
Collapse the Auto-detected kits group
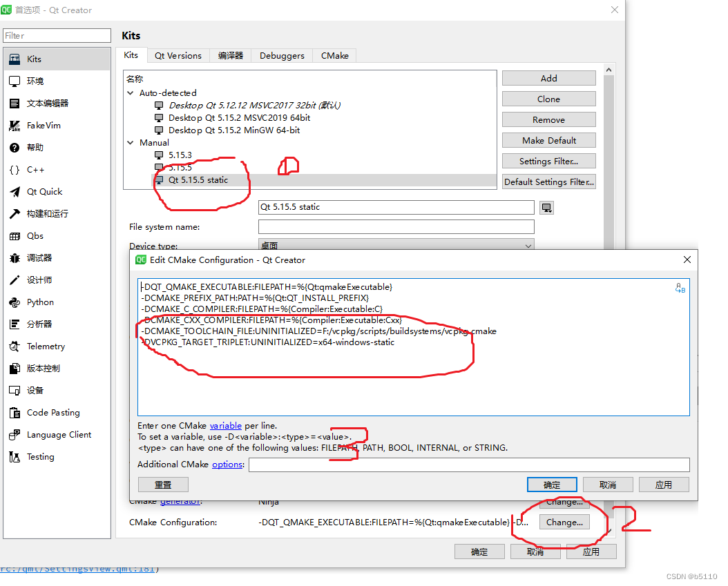pos(131,92)
